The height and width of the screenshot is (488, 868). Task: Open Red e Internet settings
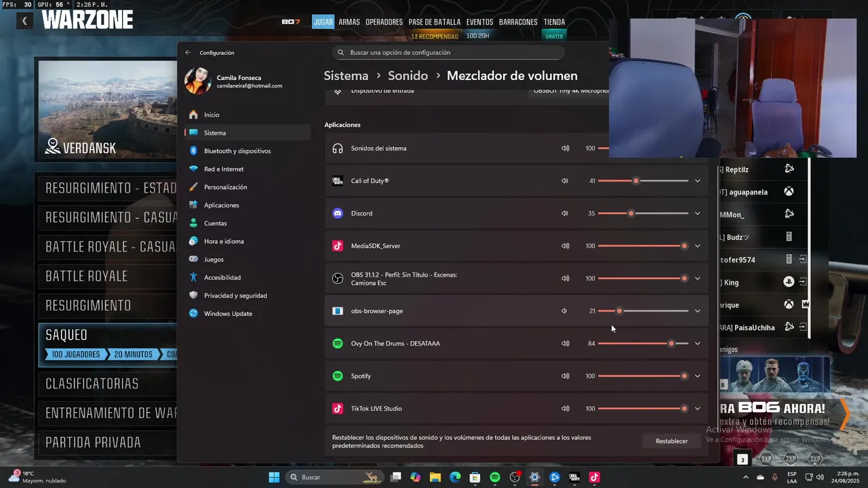click(x=248, y=169)
